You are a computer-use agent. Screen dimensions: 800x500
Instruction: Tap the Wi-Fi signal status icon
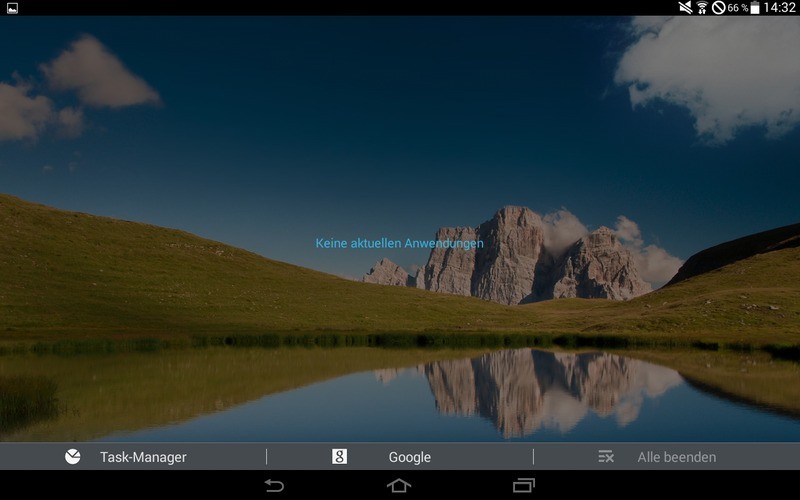click(x=702, y=7)
